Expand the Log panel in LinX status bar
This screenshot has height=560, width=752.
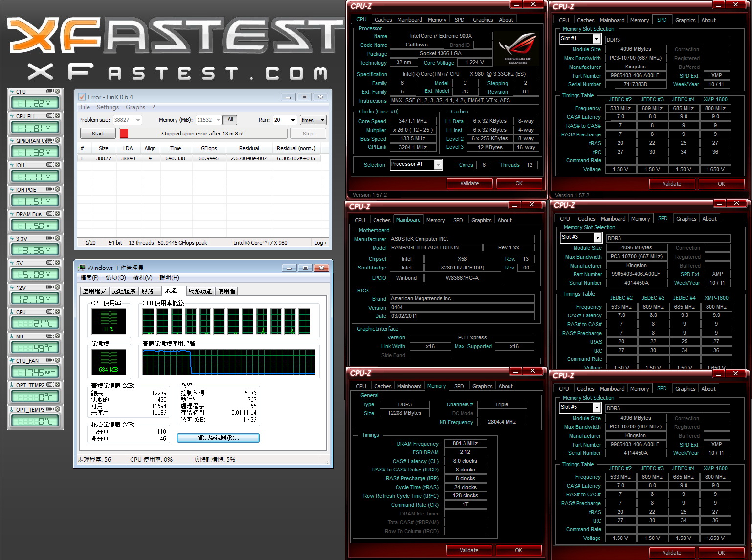tap(320, 243)
